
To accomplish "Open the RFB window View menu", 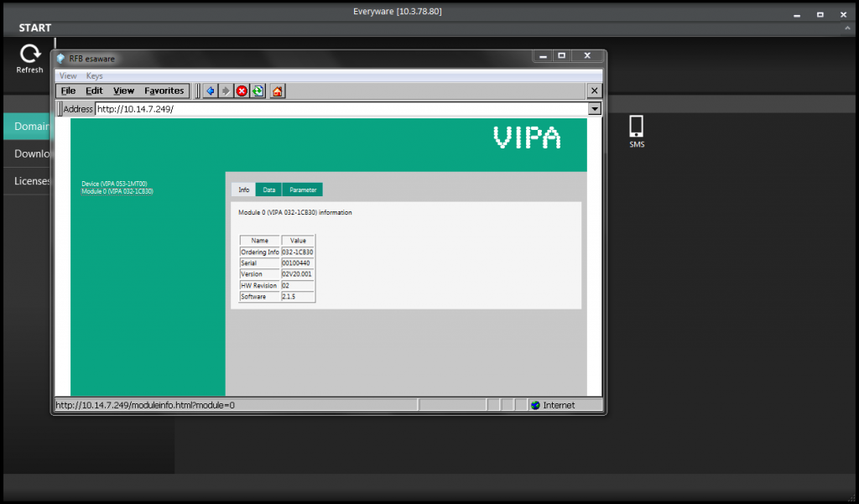I will [68, 76].
